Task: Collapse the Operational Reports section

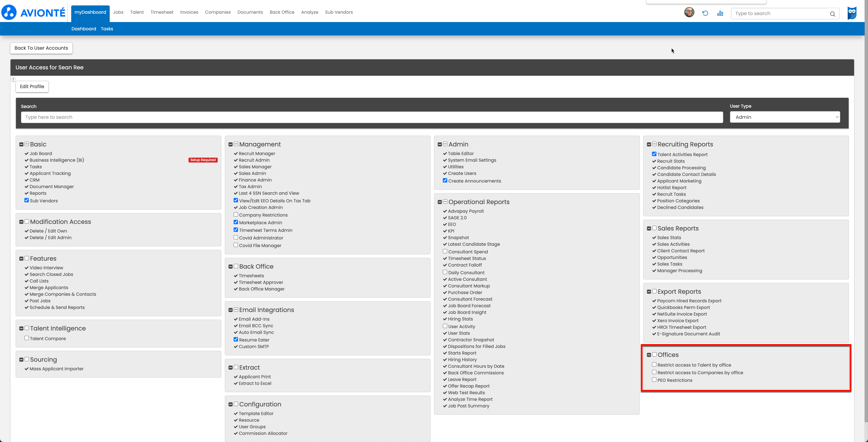Action: [x=440, y=202]
